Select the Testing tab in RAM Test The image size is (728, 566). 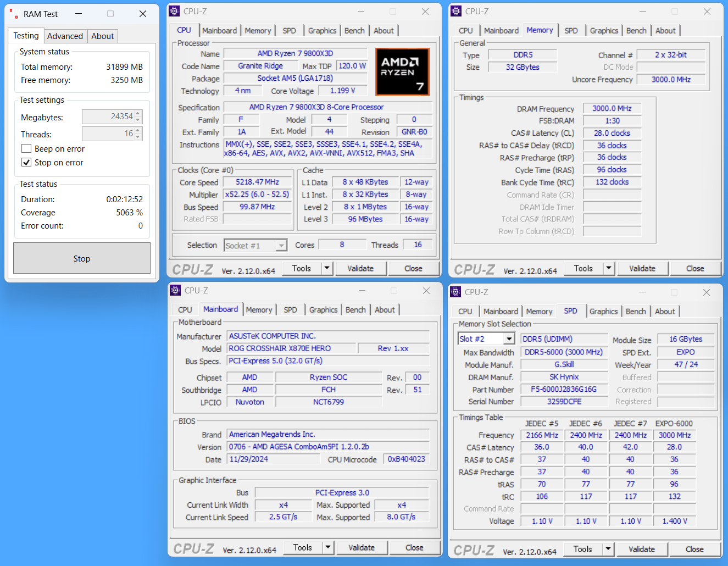coord(26,36)
